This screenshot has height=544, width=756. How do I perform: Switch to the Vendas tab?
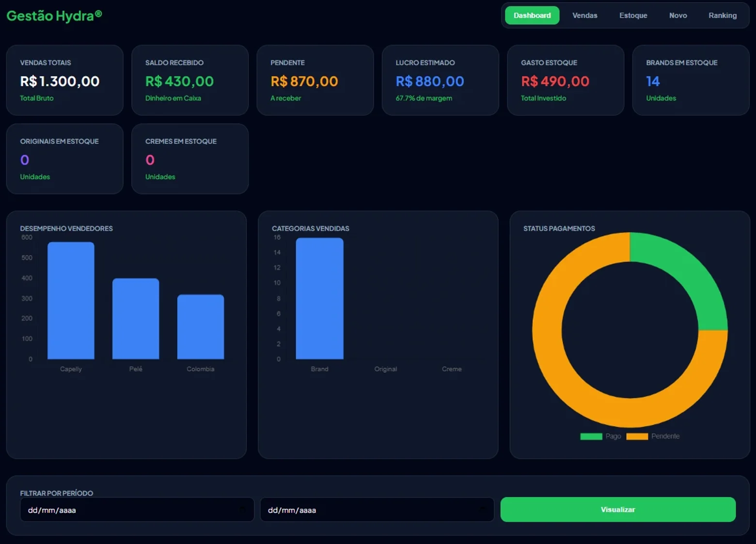[x=584, y=16]
